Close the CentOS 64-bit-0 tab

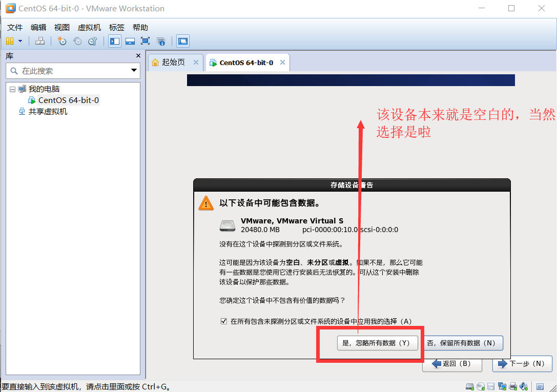pos(282,62)
